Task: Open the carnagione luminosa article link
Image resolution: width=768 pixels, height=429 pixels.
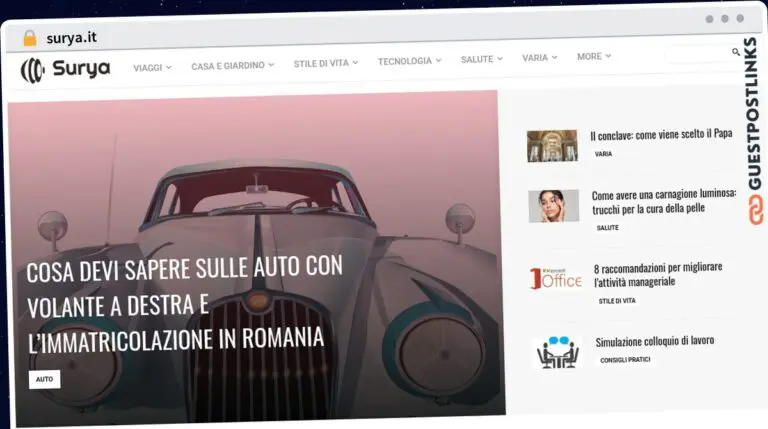Action: tap(664, 202)
